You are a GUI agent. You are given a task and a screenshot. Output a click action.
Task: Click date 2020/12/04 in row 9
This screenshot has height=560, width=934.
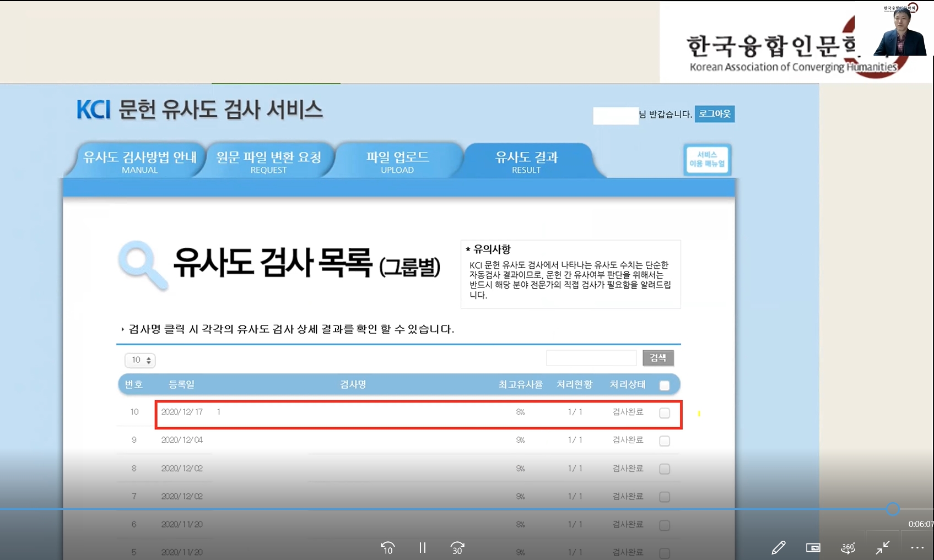pyautogui.click(x=182, y=440)
